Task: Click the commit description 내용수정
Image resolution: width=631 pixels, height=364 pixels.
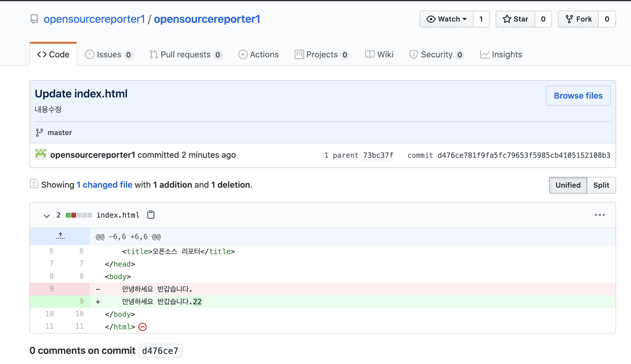Action: (48, 109)
